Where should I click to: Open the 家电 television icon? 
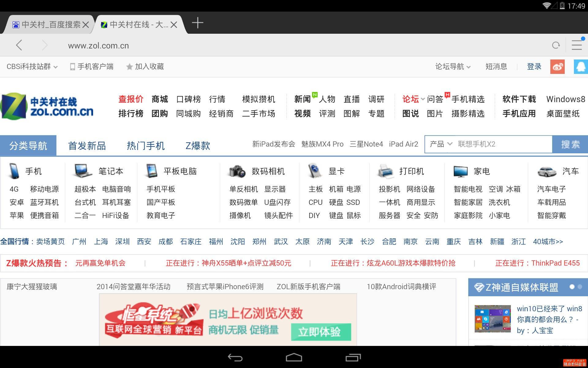[x=461, y=171]
